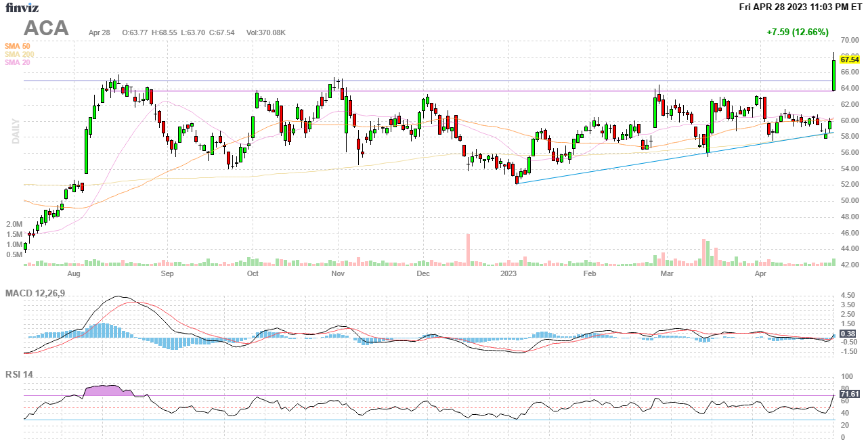This screenshot has width=868, height=448.
Task: Click the SMA 200 legend label
Action: click(19, 54)
